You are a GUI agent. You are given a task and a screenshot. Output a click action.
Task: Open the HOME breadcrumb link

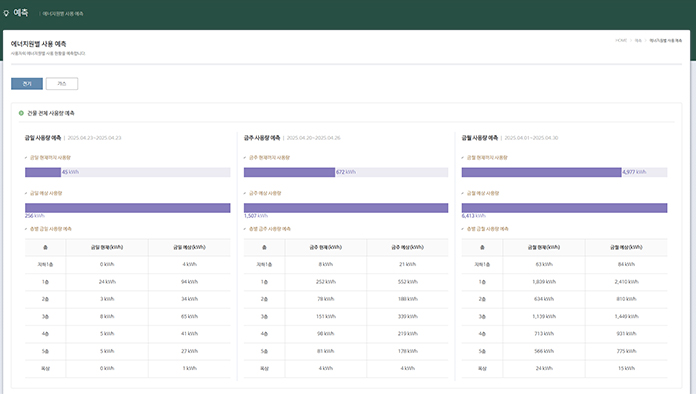tap(621, 40)
